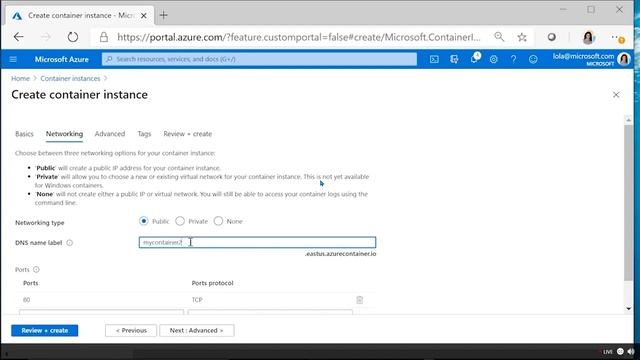This screenshot has width=640, height=360.
Task: Close the Create container instance blade
Action: coord(616,95)
